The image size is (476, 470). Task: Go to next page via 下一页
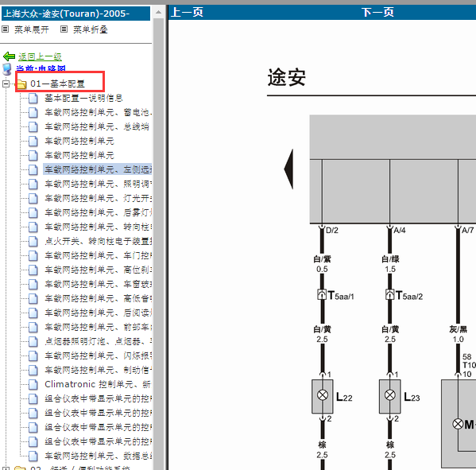point(377,12)
